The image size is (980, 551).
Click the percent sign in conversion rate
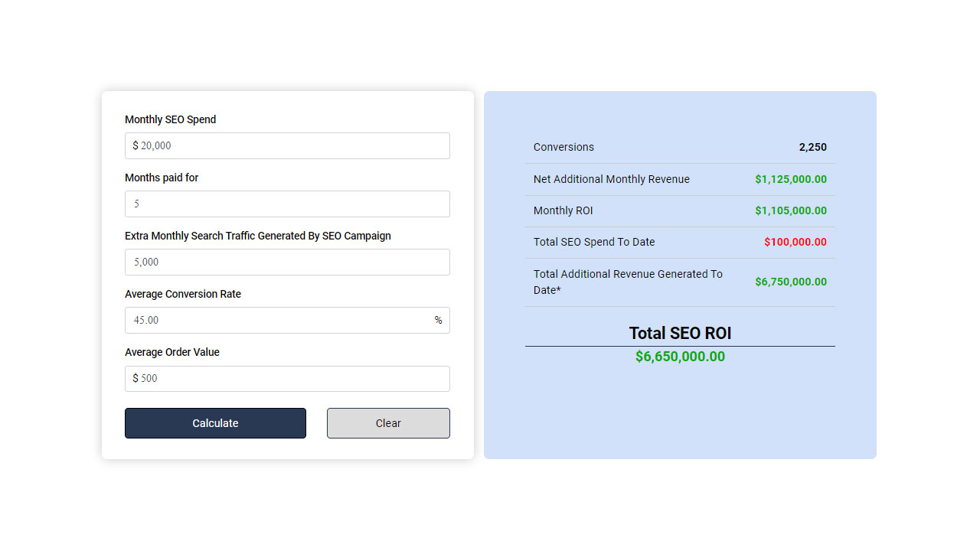coord(438,320)
